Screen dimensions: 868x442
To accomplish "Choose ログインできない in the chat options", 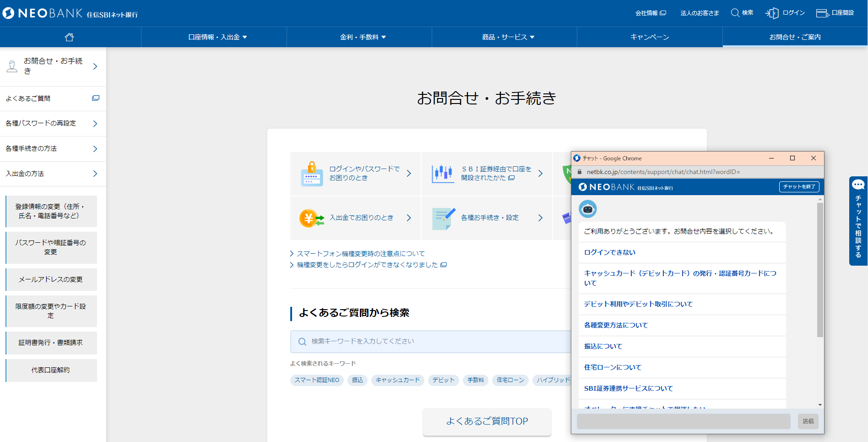I will pyautogui.click(x=682, y=253).
